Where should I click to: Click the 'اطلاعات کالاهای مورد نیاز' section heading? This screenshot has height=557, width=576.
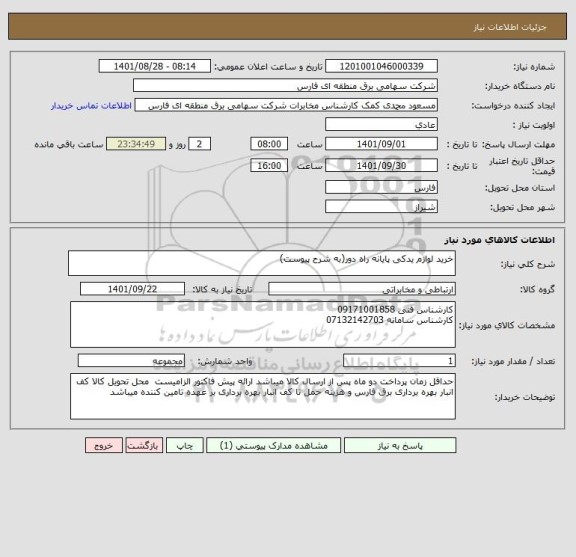500,240
